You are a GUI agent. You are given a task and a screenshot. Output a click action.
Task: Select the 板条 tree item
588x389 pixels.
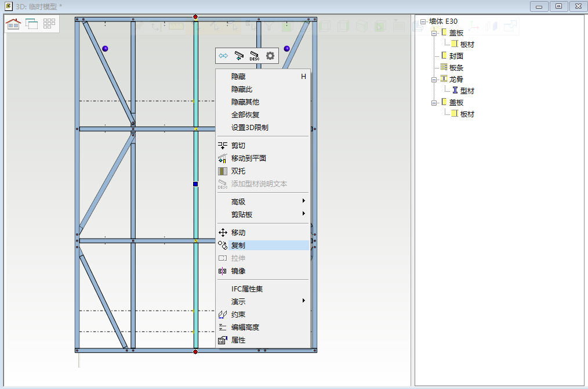456,68
